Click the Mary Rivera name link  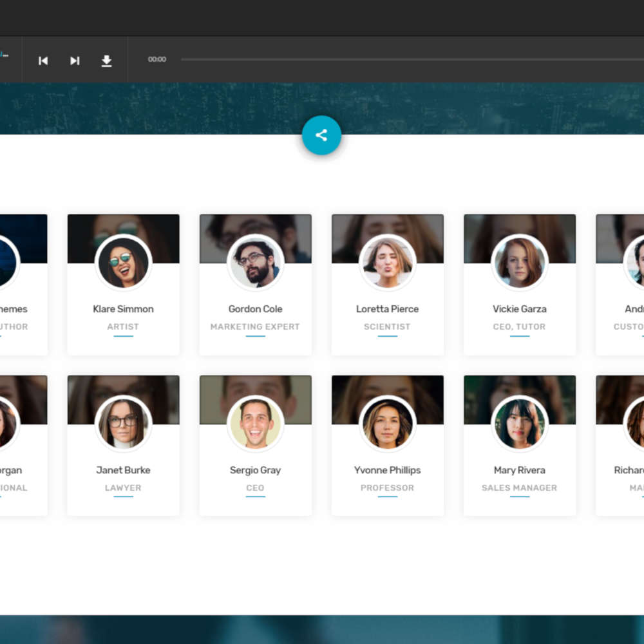[520, 470]
